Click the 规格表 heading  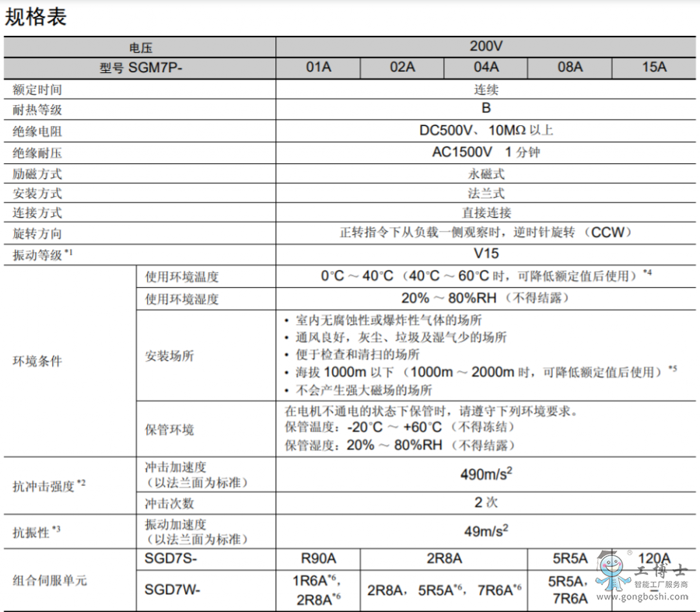(x=36, y=17)
